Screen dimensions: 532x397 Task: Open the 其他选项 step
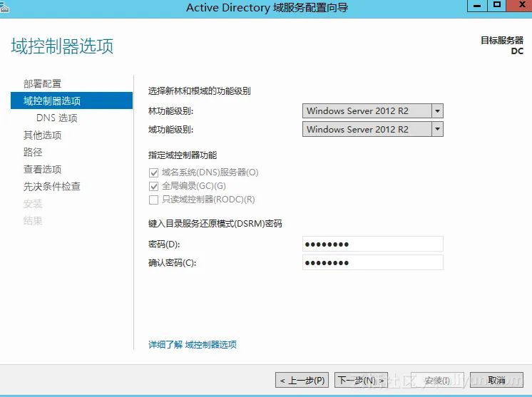click(42, 135)
